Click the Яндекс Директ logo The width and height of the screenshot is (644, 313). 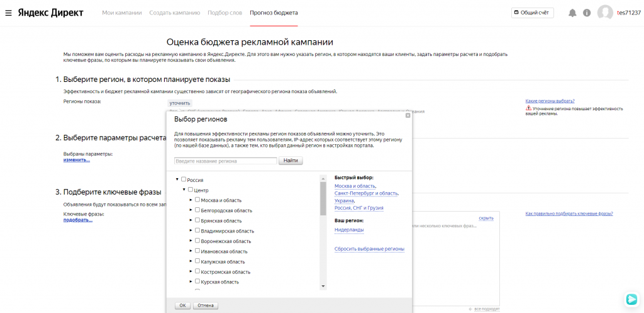coord(50,13)
